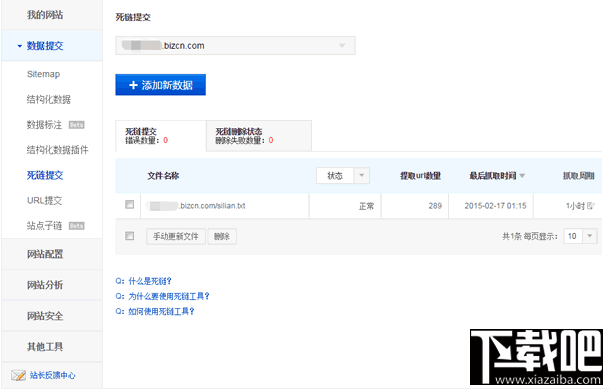Viewport: 610px width, 390px height.
Task: Click the 2015-02-17 01:15 time cell
Action: 495,206
